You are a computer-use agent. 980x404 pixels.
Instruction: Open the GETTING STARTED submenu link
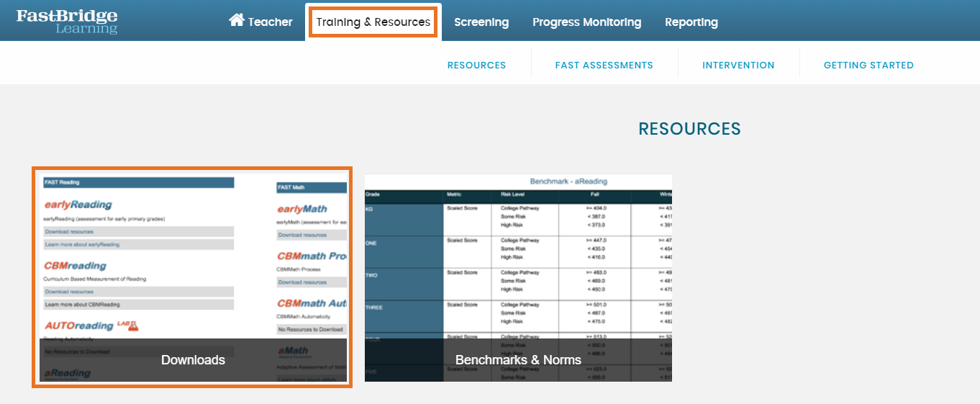[x=868, y=65]
